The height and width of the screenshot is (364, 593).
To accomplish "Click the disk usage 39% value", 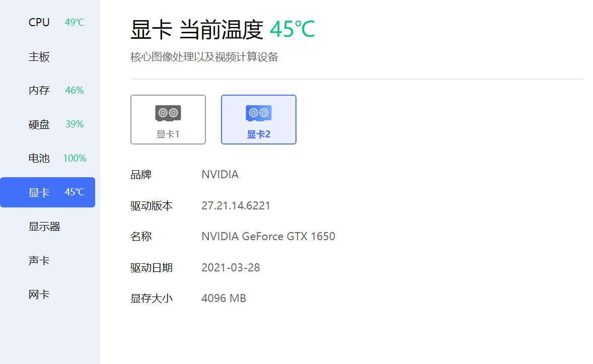I will (x=75, y=124).
